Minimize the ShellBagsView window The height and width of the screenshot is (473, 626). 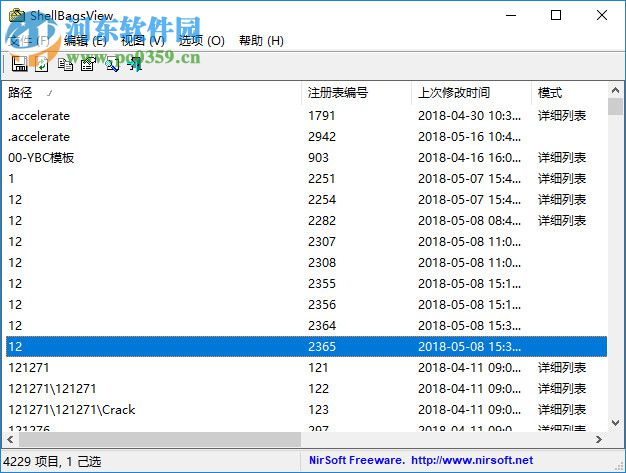[x=511, y=16]
